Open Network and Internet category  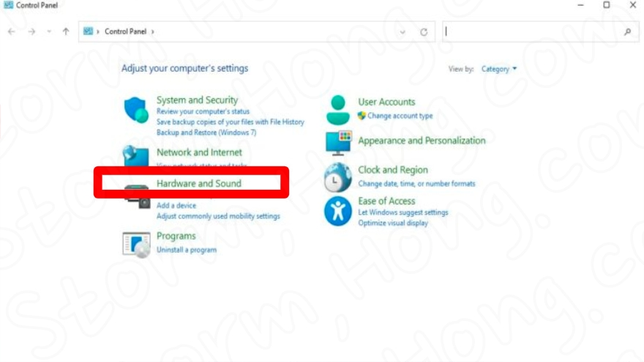coord(199,152)
